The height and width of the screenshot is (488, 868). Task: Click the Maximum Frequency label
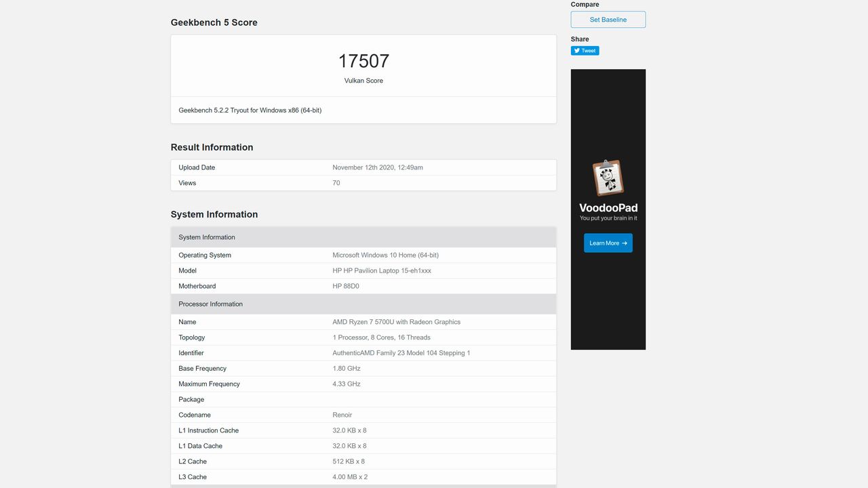click(x=209, y=384)
